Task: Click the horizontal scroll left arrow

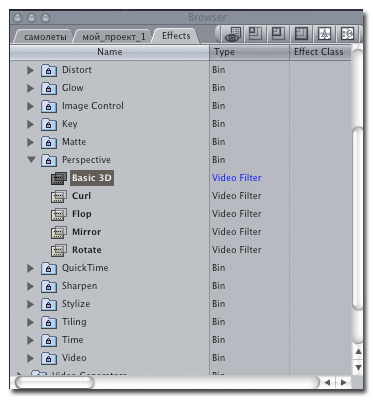Action: click(327, 382)
